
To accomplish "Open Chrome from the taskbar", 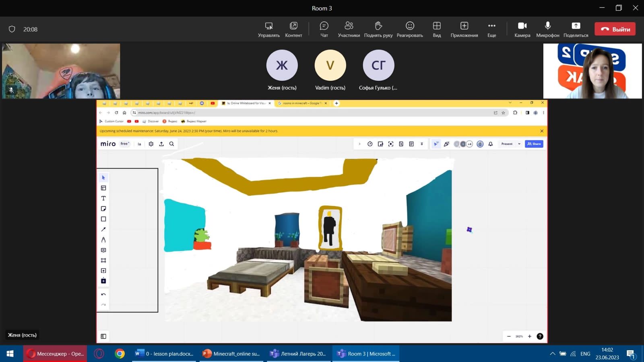I will pos(120,354).
